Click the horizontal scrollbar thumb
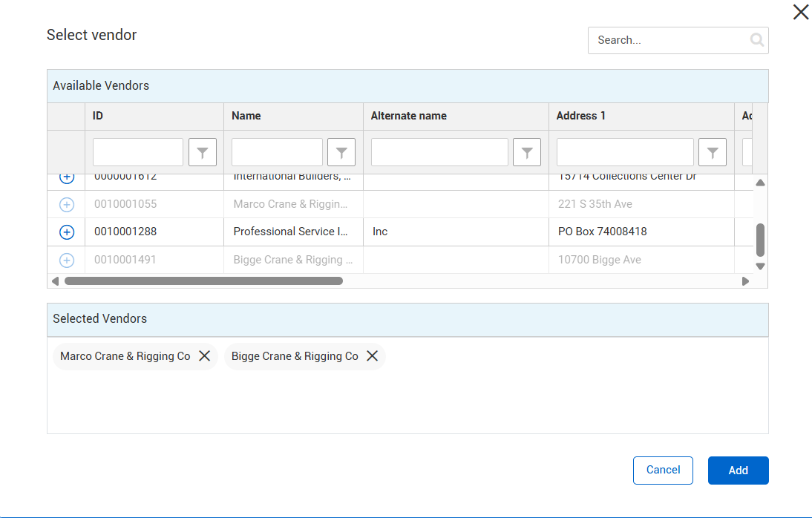The height and width of the screenshot is (518, 812). click(203, 281)
